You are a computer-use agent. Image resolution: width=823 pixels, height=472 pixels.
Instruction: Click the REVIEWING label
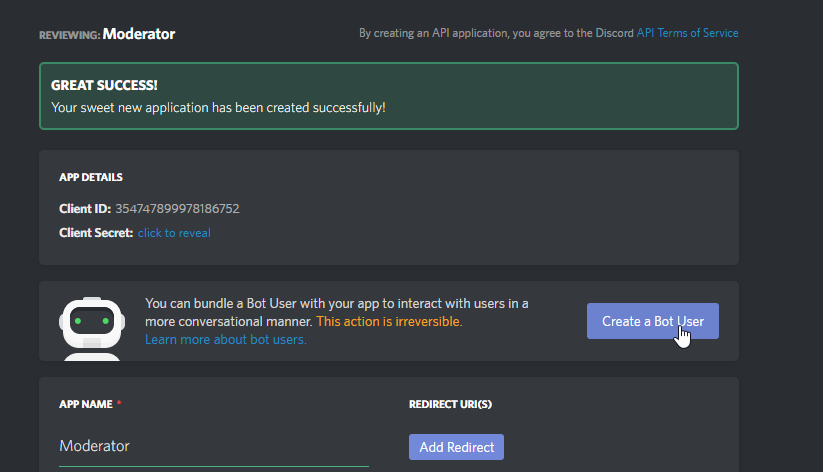[x=69, y=35]
